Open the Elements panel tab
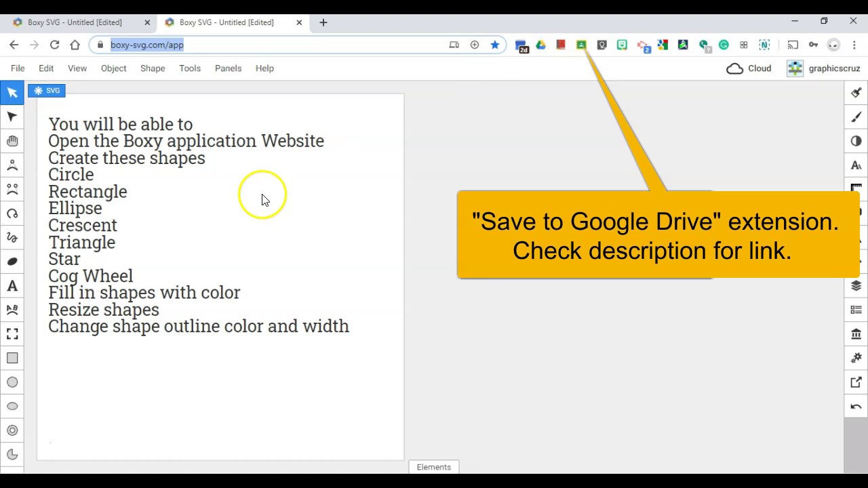 pos(434,467)
